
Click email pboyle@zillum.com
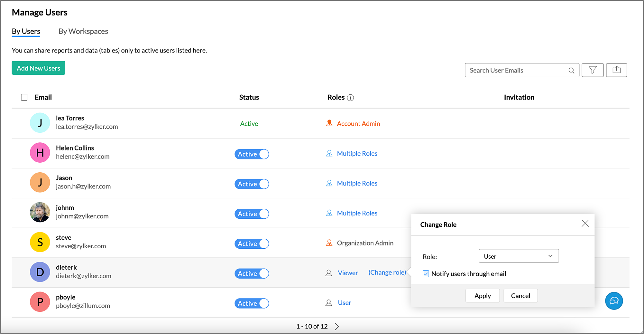(x=83, y=306)
